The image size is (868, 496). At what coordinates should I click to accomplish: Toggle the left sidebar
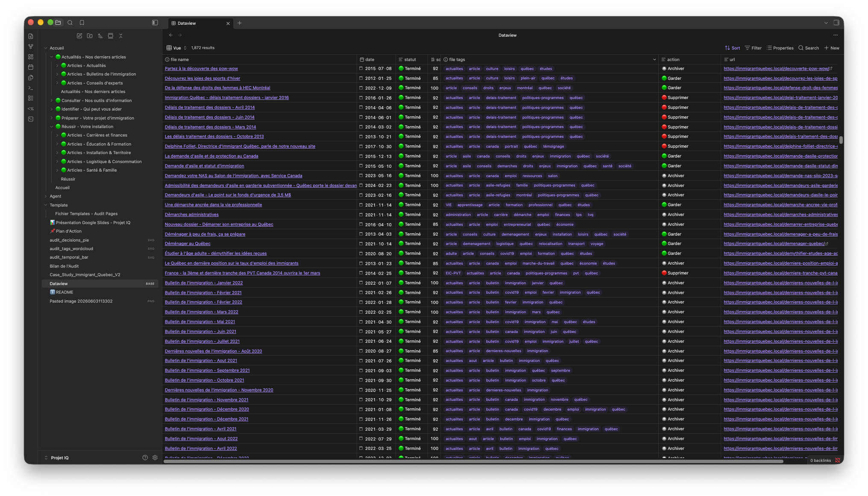tap(155, 23)
